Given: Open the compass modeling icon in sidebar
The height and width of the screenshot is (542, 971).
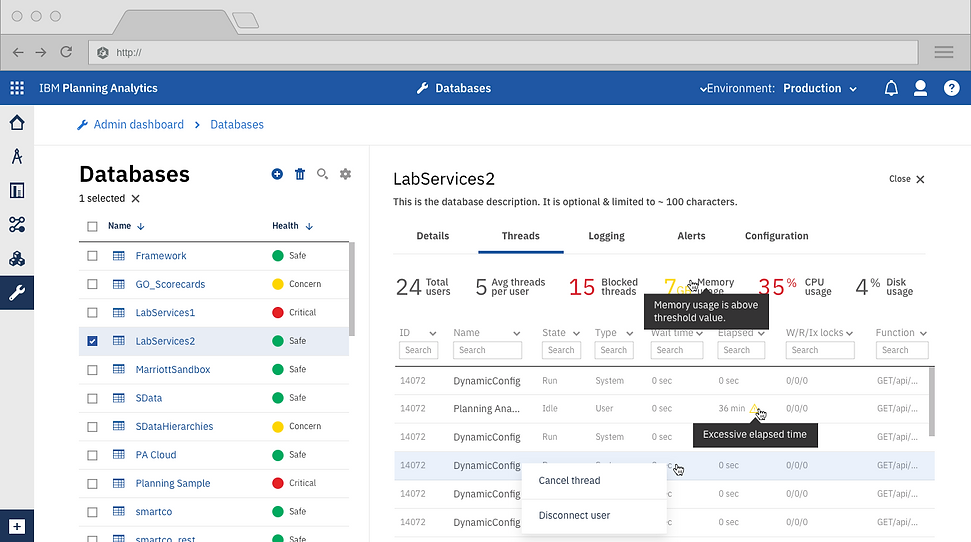Looking at the screenshot, I should point(17,157).
